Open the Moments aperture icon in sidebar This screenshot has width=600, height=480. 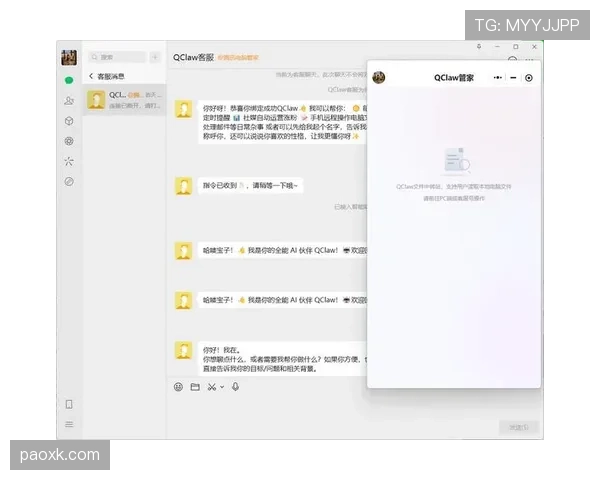click(69, 141)
